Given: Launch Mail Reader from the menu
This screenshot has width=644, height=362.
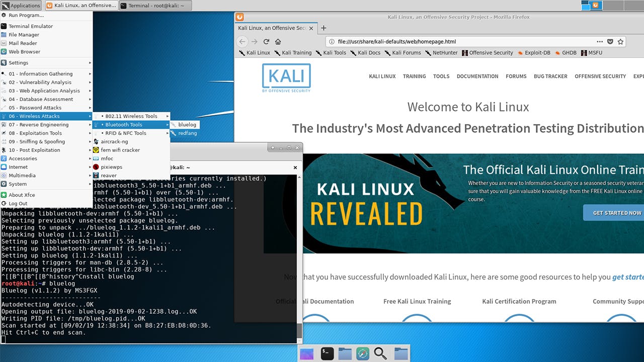Looking at the screenshot, I should 46,43.
